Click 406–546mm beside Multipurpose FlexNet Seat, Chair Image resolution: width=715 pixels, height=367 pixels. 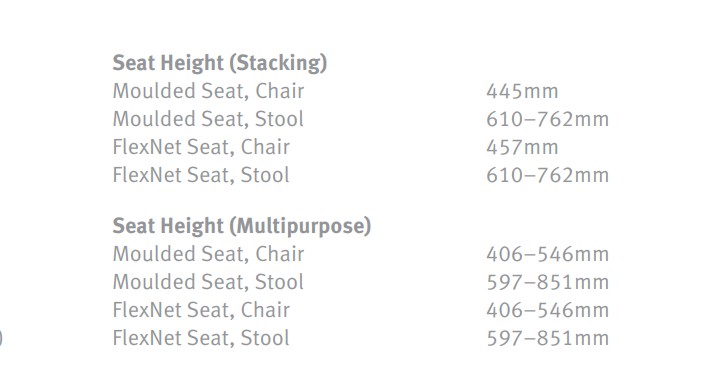pyautogui.click(x=548, y=311)
